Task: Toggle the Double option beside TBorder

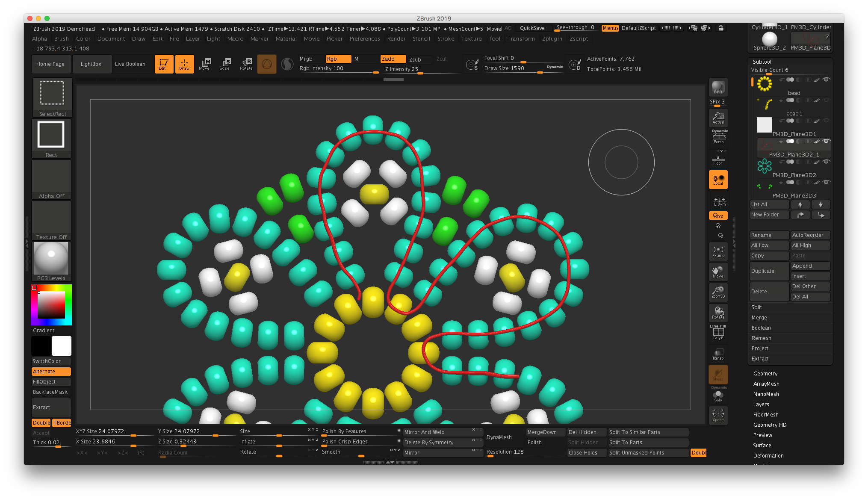Action: (x=41, y=423)
